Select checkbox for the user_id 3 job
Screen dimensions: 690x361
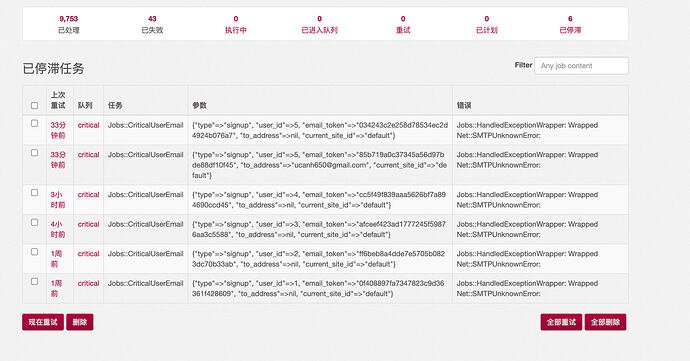click(34, 222)
